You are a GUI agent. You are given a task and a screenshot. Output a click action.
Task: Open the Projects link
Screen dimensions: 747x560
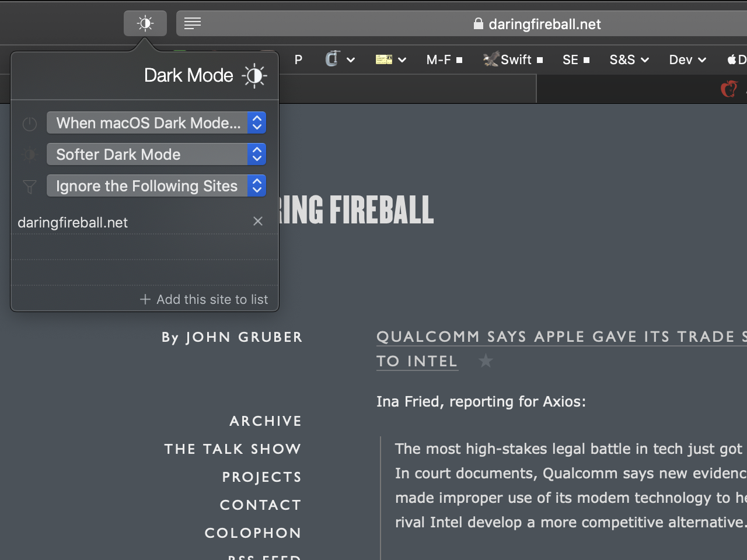click(262, 477)
